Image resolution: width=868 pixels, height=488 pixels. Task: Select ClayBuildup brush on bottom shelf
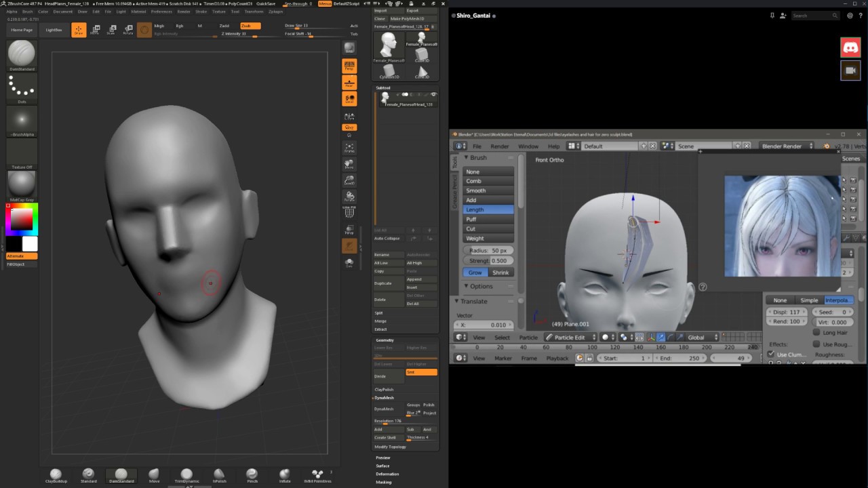[x=56, y=476]
